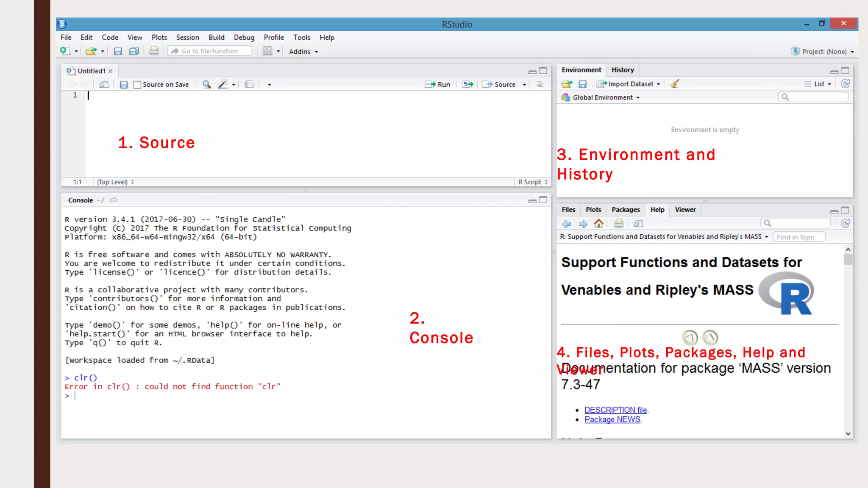868x488 pixels.
Task: Open the Session menu
Action: click(x=187, y=37)
